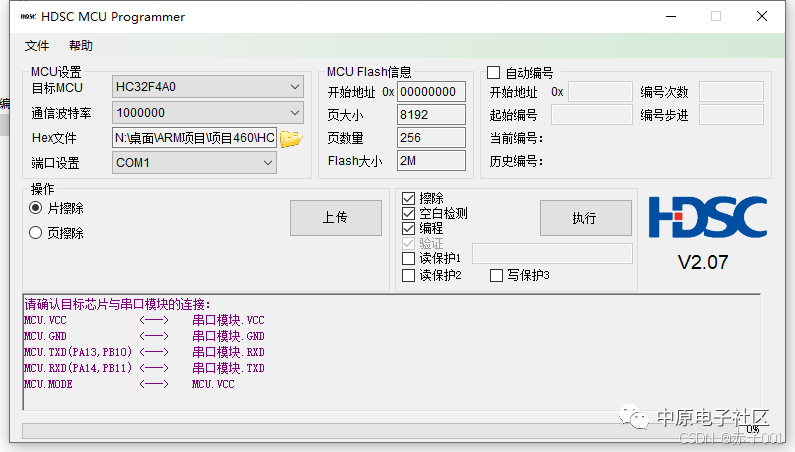Screen dimensions: 795x452
Task: Click the HDSC app icon in title bar
Action: tap(28, 17)
